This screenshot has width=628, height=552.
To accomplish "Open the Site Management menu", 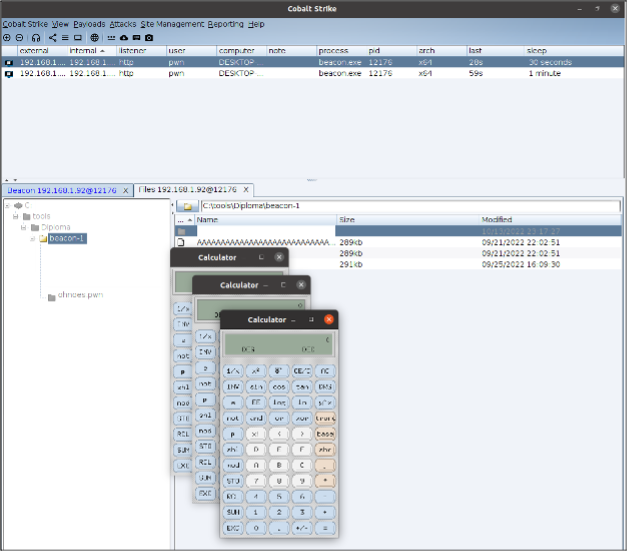I will [172, 24].
